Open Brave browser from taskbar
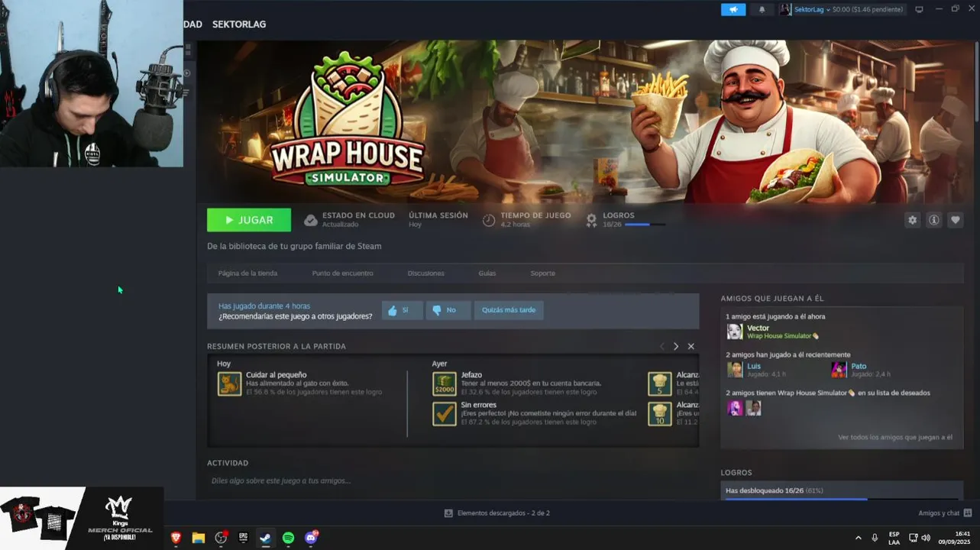This screenshot has width=980, height=550. tap(176, 538)
